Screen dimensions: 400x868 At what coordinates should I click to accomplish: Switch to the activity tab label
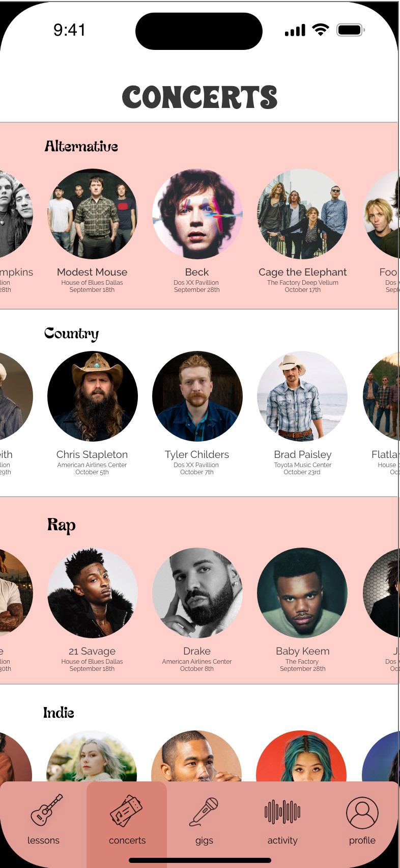(x=282, y=840)
